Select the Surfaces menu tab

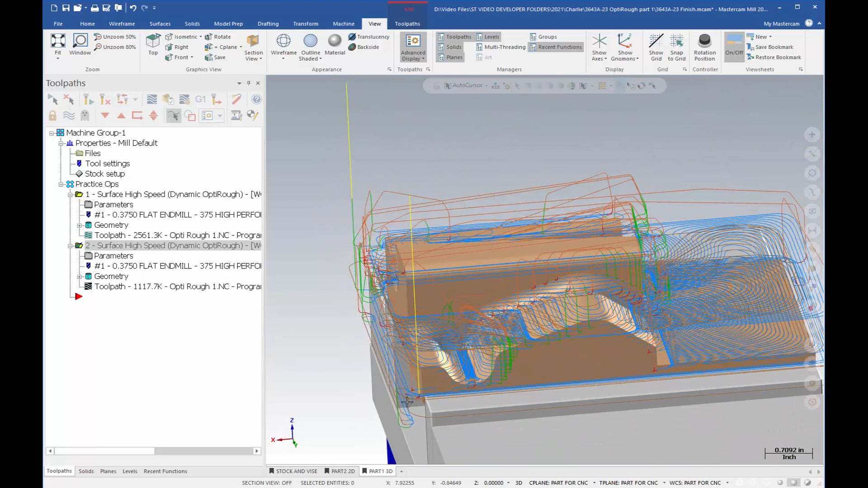pyautogui.click(x=159, y=23)
